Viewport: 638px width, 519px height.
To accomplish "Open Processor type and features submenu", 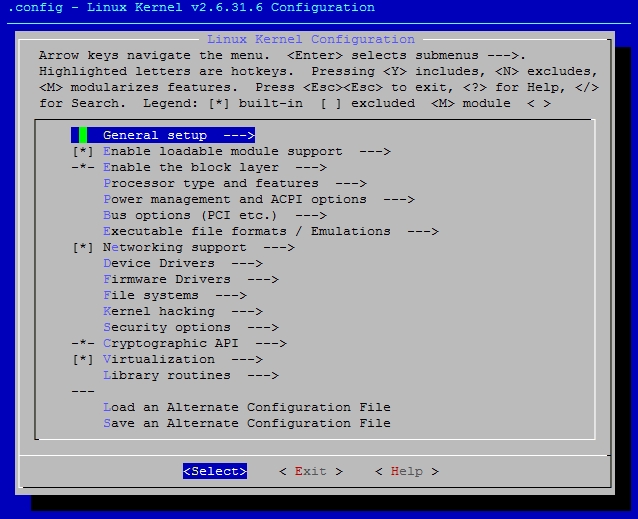I will [211, 184].
